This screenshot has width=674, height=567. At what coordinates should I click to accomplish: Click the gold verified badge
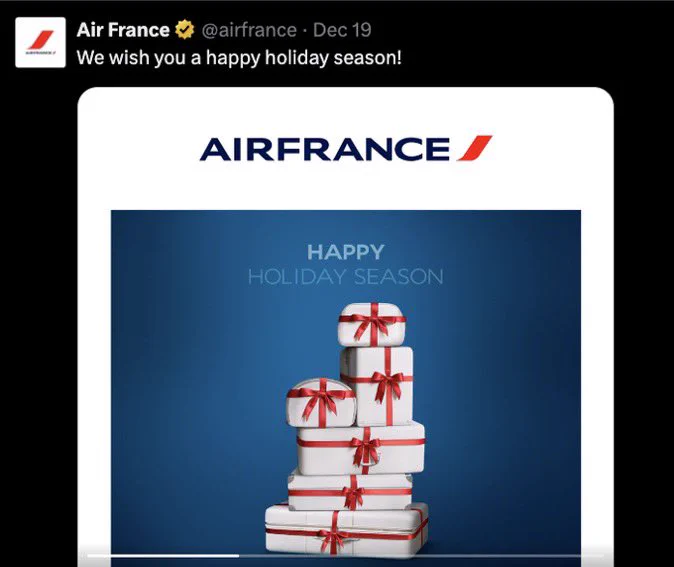[x=184, y=30]
